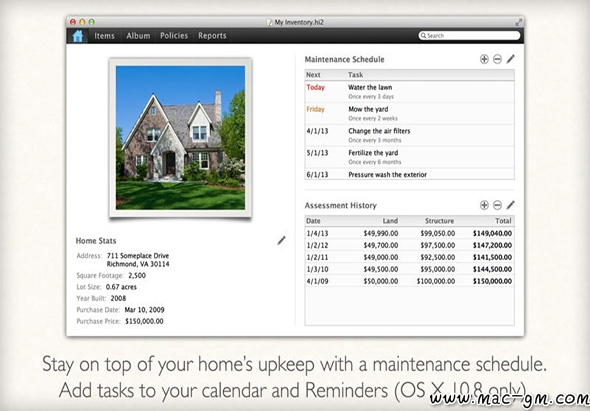Click the $144,500.00 total value
This screenshot has height=411, width=590.
(x=492, y=269)
